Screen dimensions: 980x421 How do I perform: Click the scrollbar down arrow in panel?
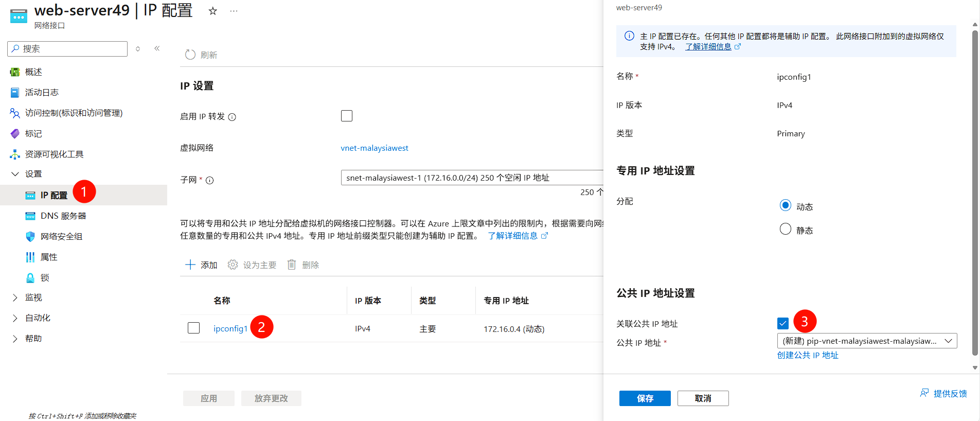975,367
